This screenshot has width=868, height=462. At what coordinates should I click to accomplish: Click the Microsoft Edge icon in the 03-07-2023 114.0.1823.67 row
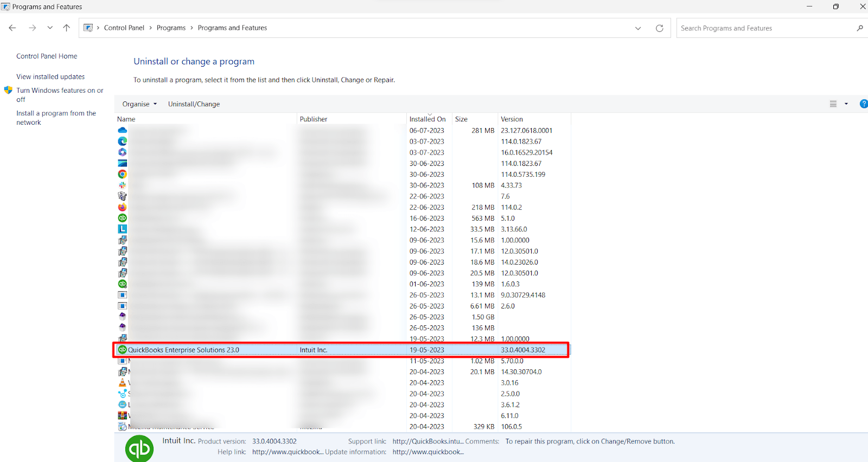click(x=123, y=141)
